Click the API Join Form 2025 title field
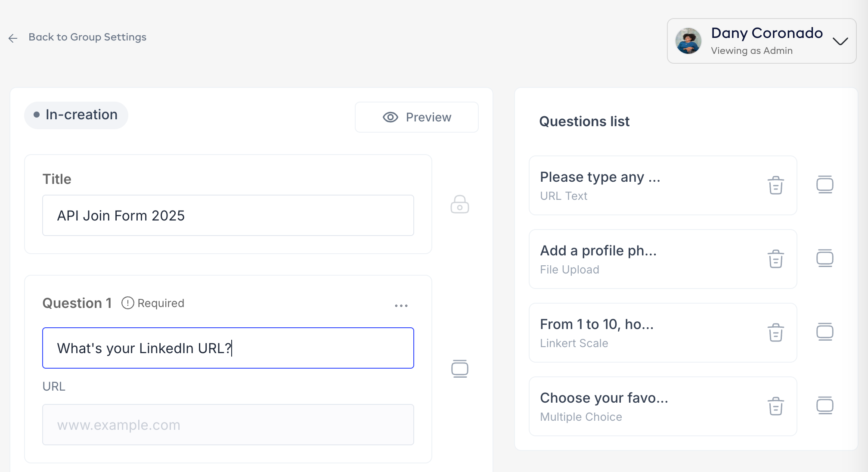The image size is (868, 472). pyautogui.click(x=228, y=215)
